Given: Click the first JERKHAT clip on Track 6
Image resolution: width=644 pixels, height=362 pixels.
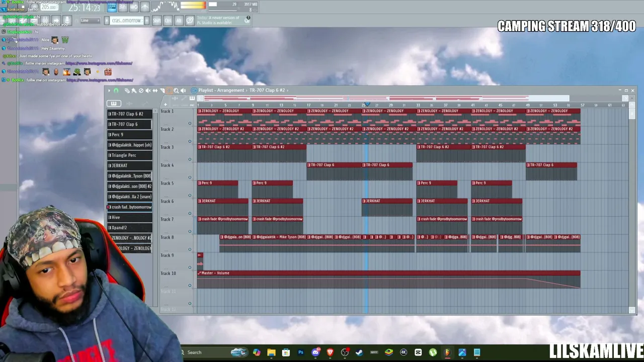Looking at the screenshot, I should click(x=222, y=207).
